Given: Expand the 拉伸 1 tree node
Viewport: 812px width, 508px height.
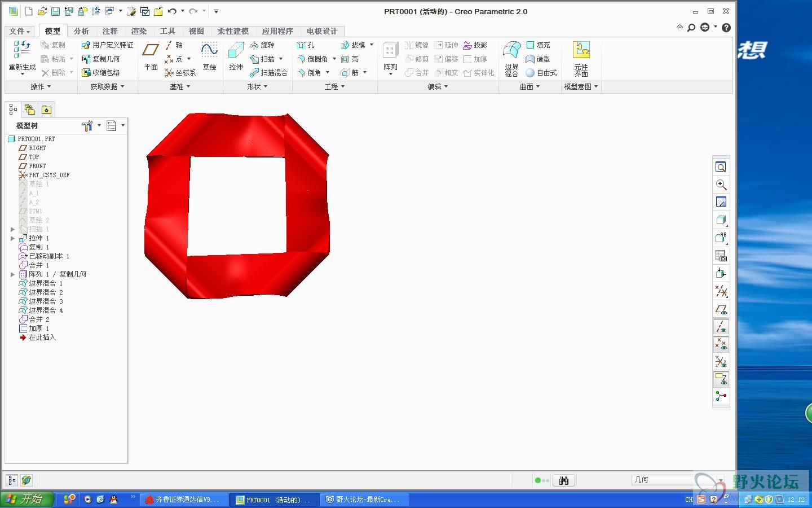Looking at the screenshot, I should (x=12, y=238).
